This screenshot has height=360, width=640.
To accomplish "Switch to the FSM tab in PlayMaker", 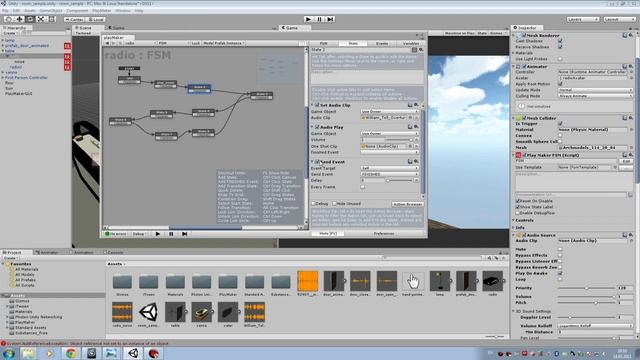I will click(324, 43).
